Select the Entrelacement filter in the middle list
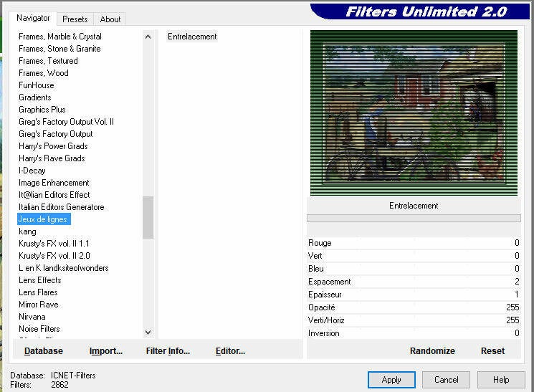The image size is (534, 392). [x=192, y=37]
